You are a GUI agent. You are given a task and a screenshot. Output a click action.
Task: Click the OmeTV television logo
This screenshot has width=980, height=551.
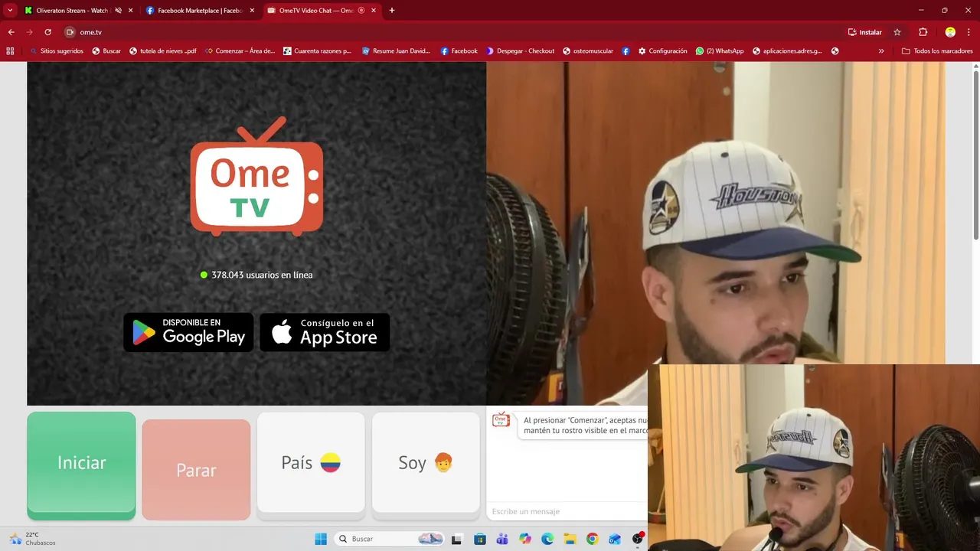pyautogui.click(x=256, y=176)
